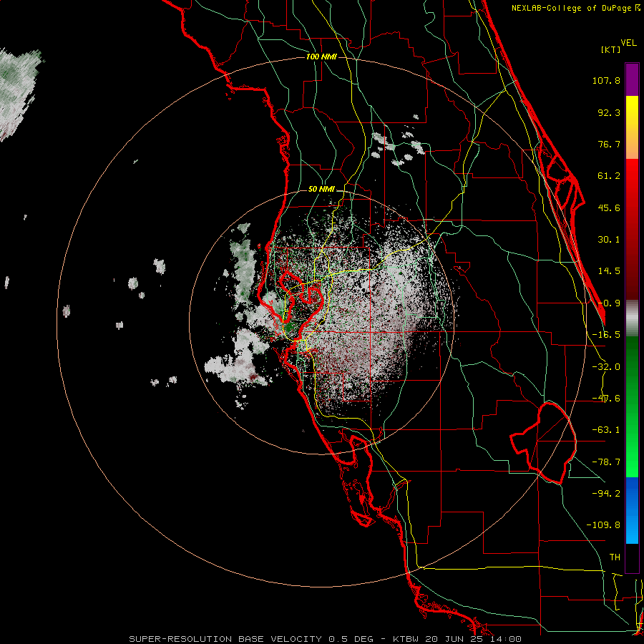
Task: Select the -0.9 value on velocity scale
Action: pos(609,303)
